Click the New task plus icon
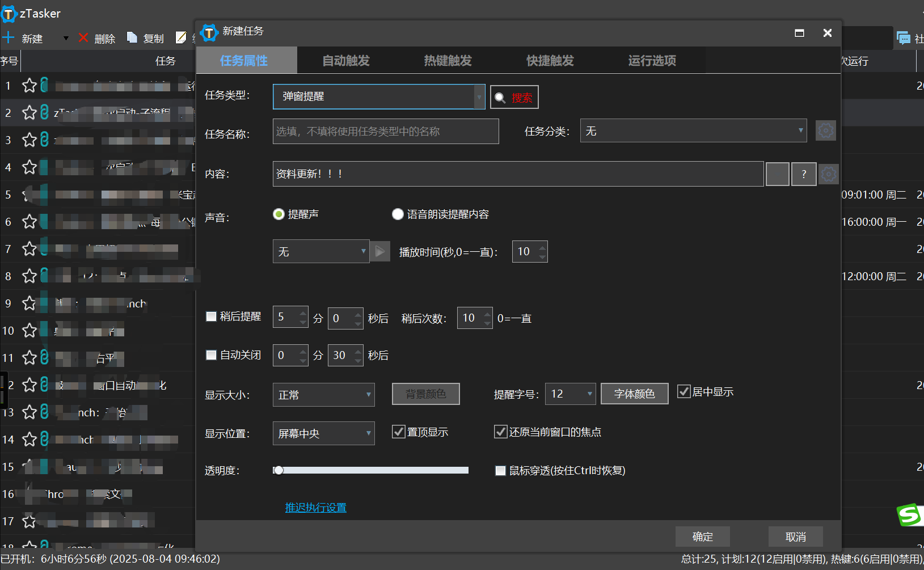The image size is (924, 570). [9, 38]
